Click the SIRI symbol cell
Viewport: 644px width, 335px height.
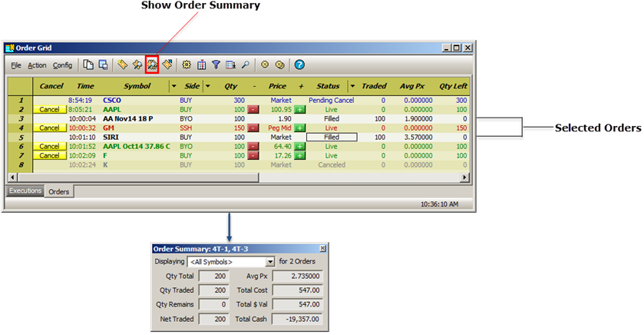click(111, 138)
